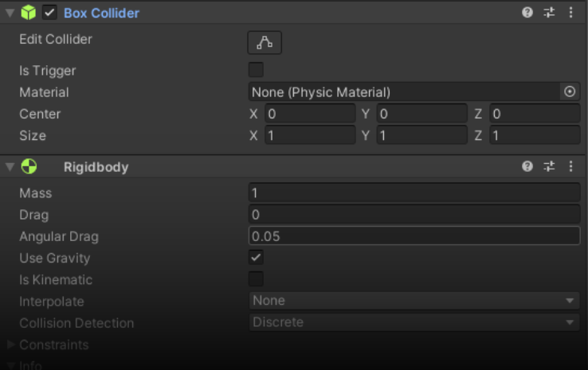Click the Center Z input field
The height and width of the screenshot is (370, 588).
[535, 114]
